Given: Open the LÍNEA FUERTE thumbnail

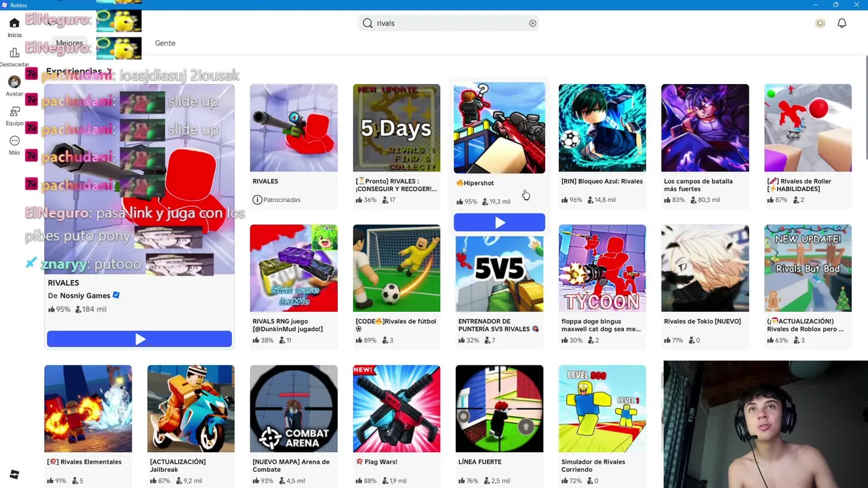Looking at the screenshot, I should [x=499, y=409].
